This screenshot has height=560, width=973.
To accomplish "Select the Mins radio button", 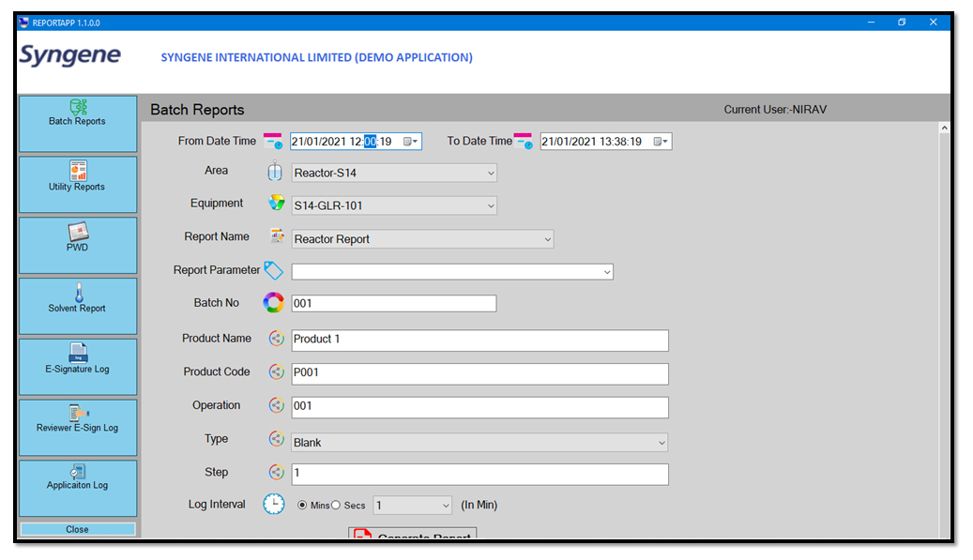I will tap(302, 505).
